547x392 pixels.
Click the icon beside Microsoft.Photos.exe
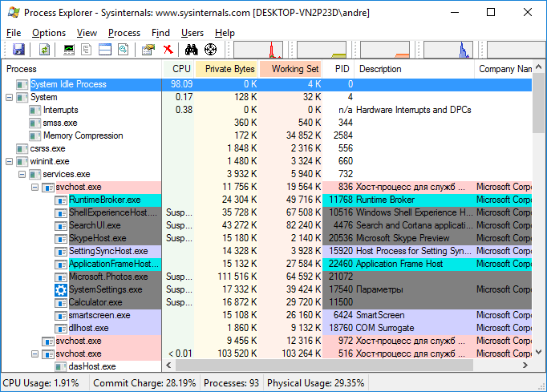pos(61,277)
